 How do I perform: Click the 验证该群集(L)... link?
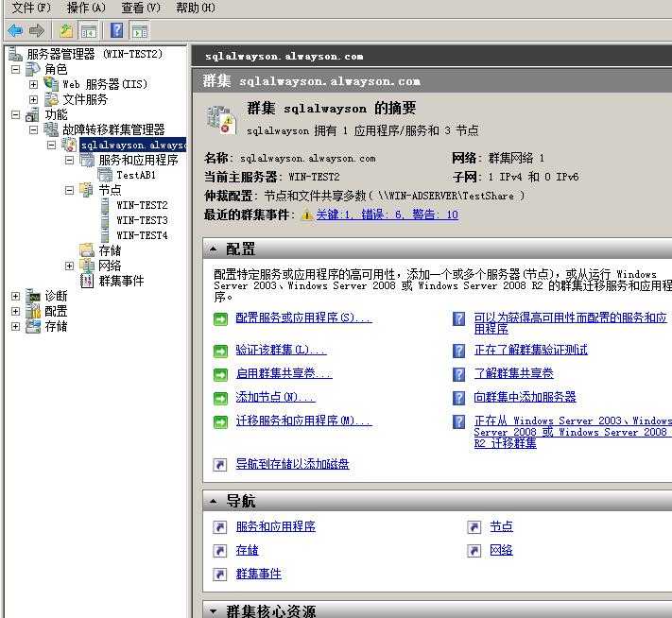[281, 351]
